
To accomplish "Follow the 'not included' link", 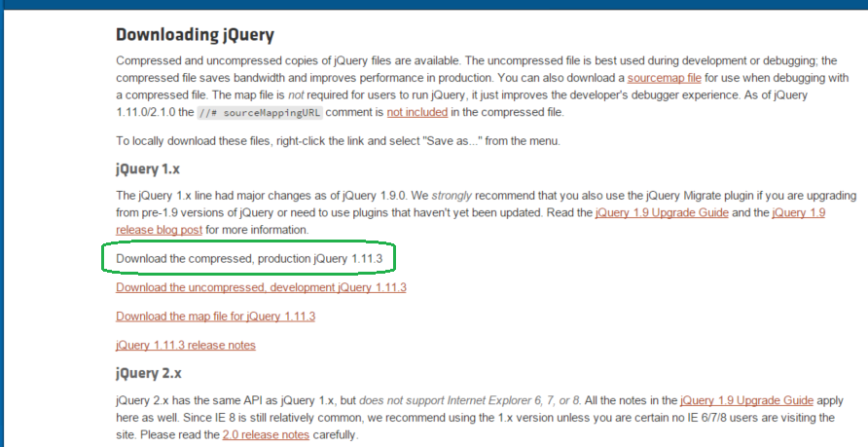I will pyautogui.click(x=416, y=112).
